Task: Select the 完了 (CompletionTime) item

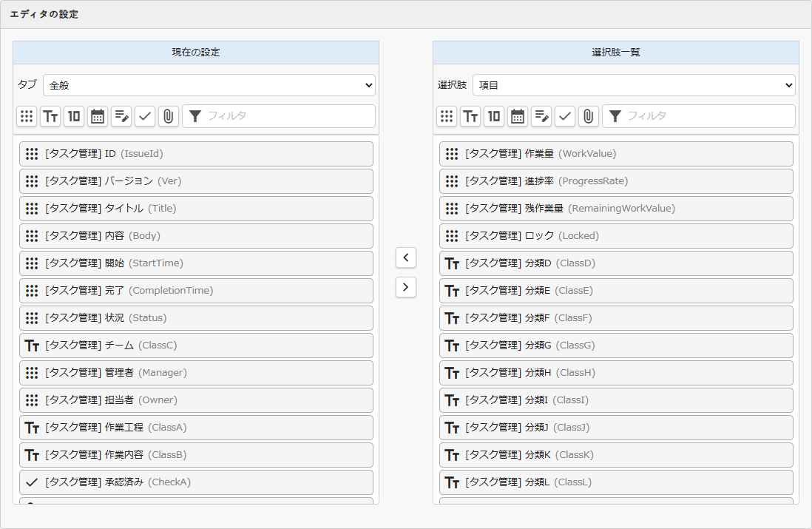Action: pyautogui.click(x=196, y=291)
